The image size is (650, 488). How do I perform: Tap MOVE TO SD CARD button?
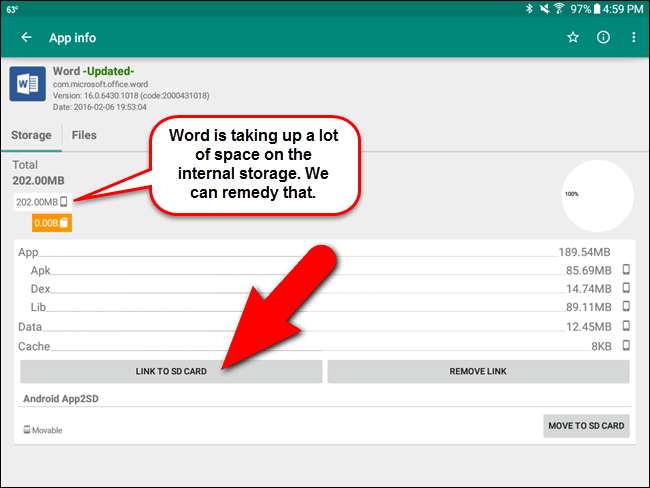(x=586, y=426)
